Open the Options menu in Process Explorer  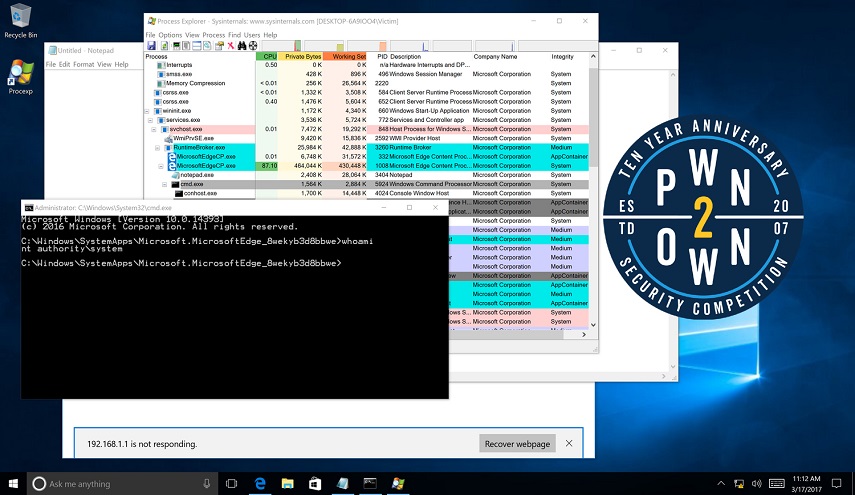click(x=170, y=35)
